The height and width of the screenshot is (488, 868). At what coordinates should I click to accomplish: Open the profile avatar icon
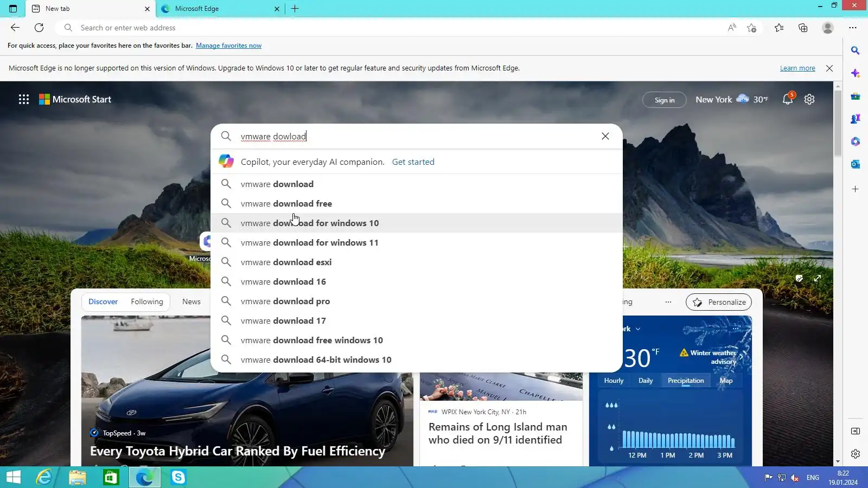coord(827,28)
